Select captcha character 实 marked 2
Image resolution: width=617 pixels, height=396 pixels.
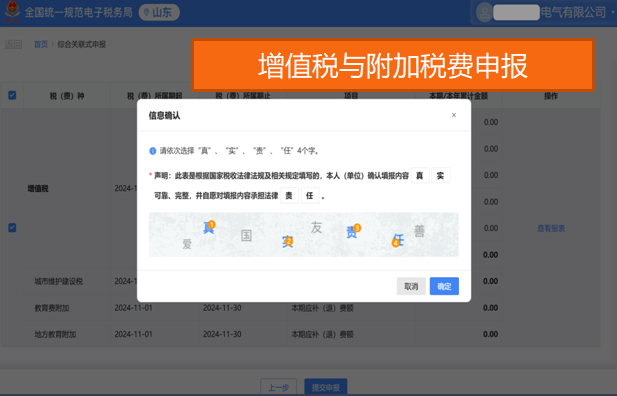point(288,241)
